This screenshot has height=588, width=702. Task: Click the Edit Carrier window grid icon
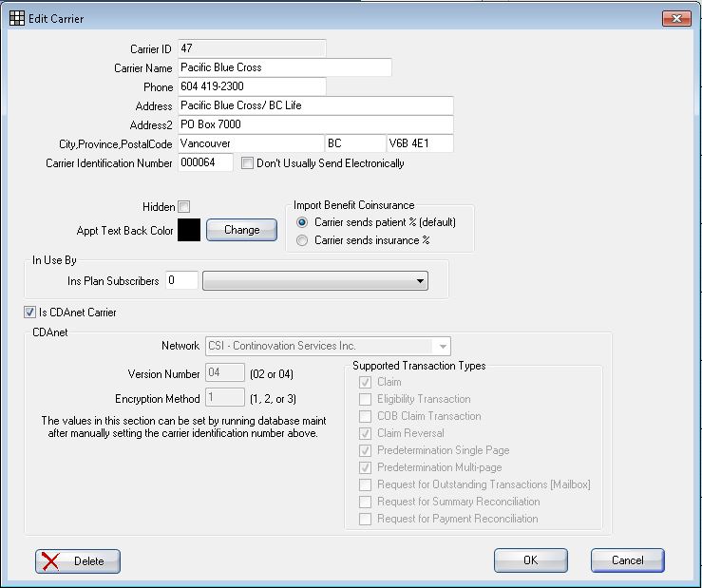tap(17, 18)
